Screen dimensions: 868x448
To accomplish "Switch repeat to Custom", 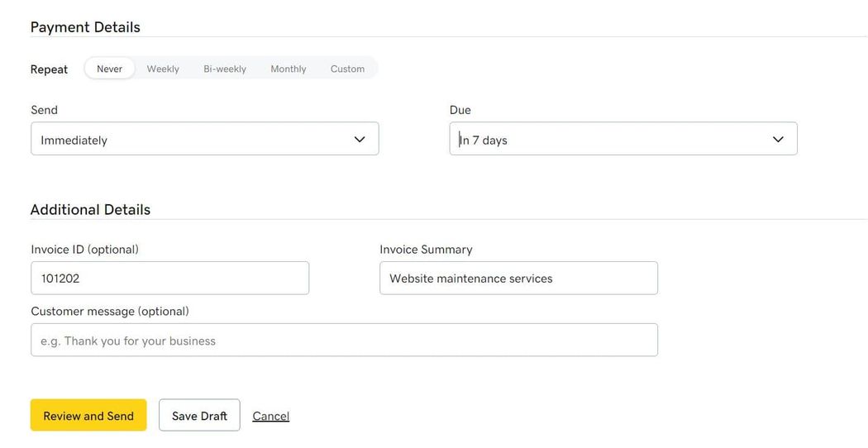I will pos(348,69).
